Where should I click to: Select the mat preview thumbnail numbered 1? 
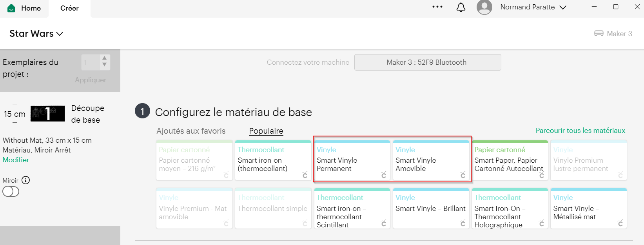pos(48,114)
